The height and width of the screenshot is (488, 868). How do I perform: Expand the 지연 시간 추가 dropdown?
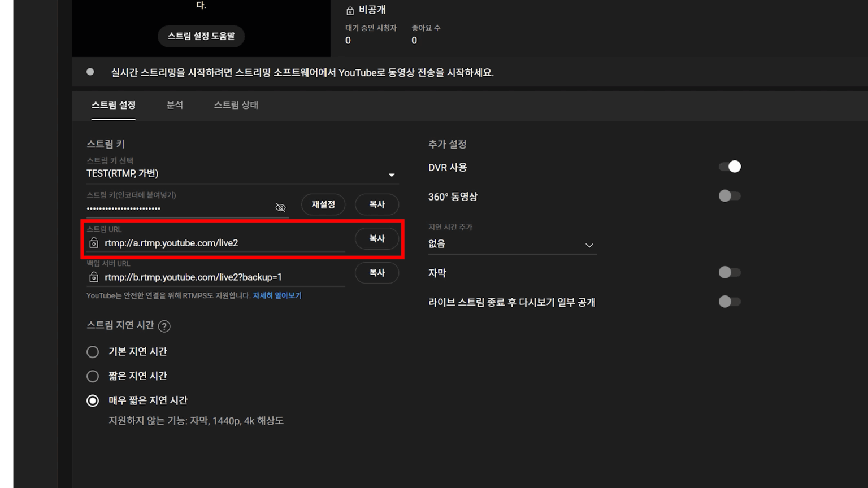pos(589,245)
